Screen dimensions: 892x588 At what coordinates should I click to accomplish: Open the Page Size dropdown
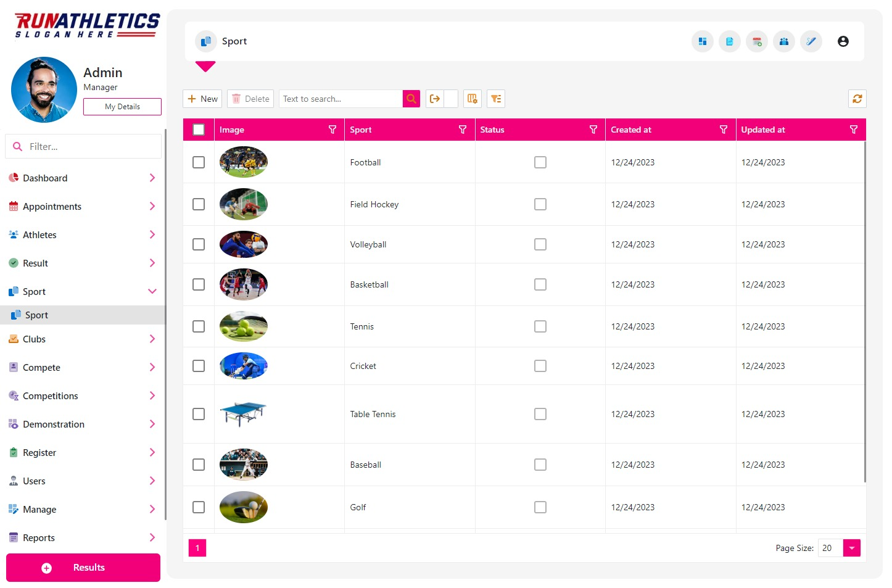pyautogui.click(x=851, y=548)
